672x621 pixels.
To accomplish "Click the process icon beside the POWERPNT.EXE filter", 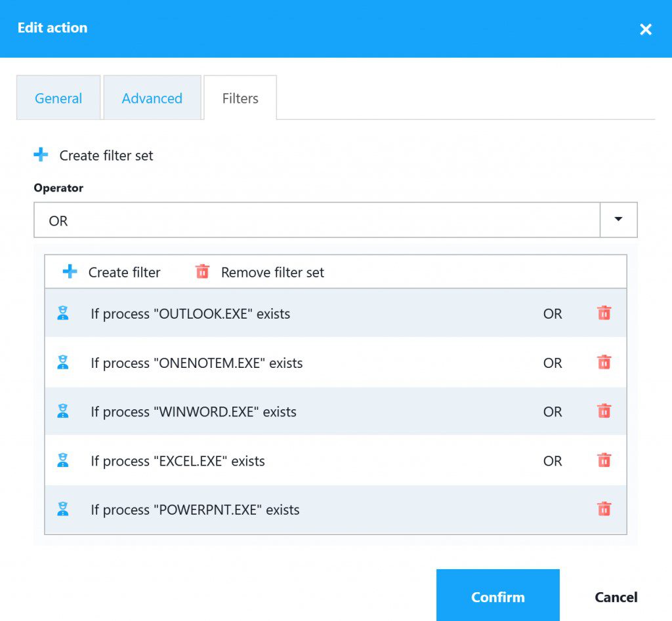I will (x=63, y=510).
